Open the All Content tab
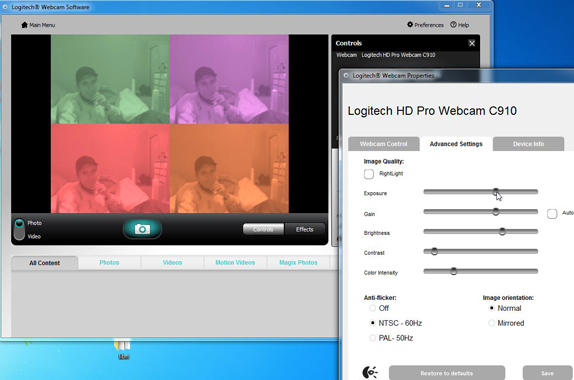This screenshot has width=574, height=380. tap(44, 263)
